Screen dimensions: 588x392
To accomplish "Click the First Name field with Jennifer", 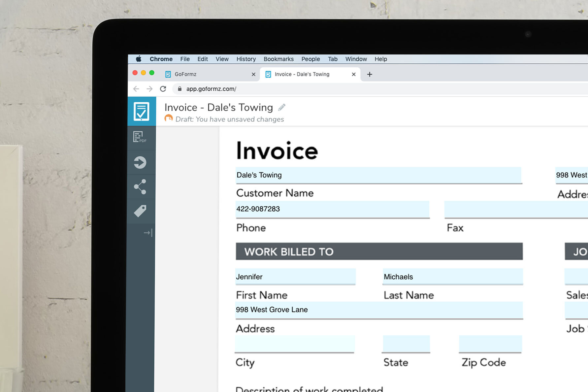I will (295, 277).
